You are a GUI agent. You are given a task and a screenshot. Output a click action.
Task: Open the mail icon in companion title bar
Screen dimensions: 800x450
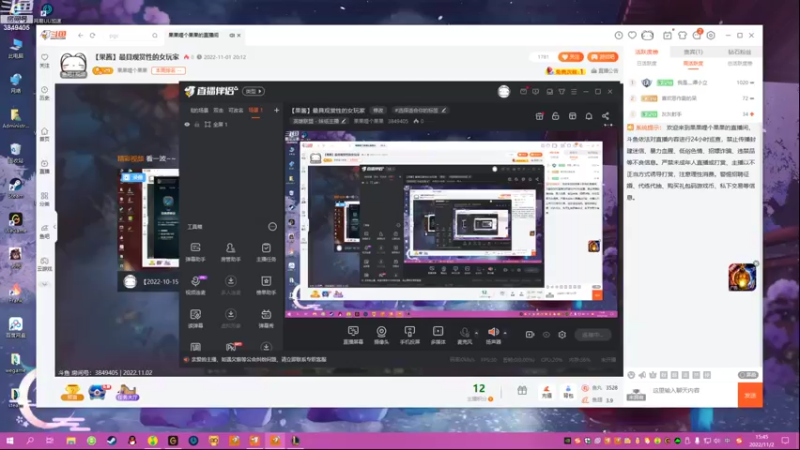523,91
